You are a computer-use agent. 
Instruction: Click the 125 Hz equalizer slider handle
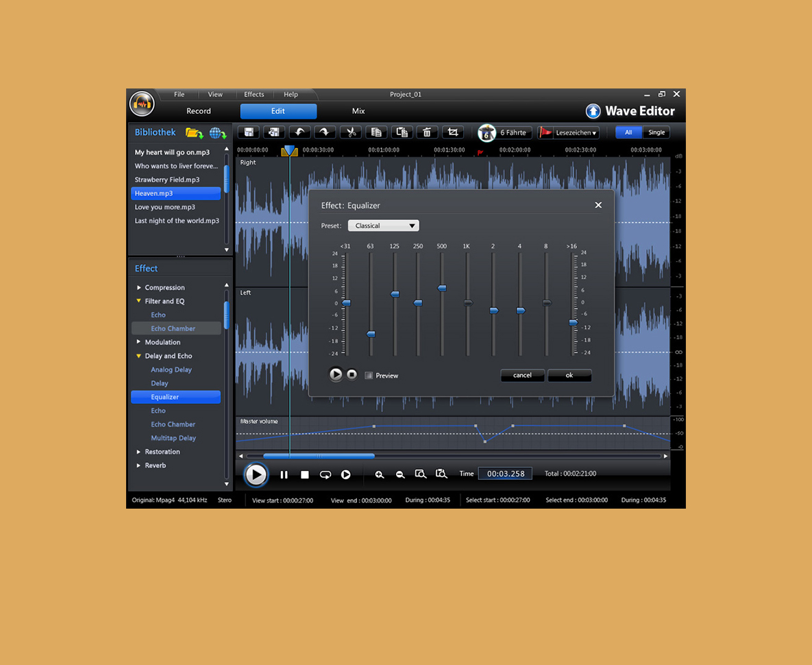pyautogui.click(x=395, y=294)
